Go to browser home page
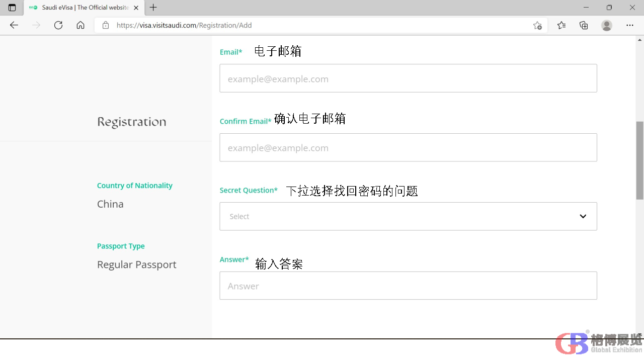This screenshot has height=362, width=644. click(x=80, y=25)
